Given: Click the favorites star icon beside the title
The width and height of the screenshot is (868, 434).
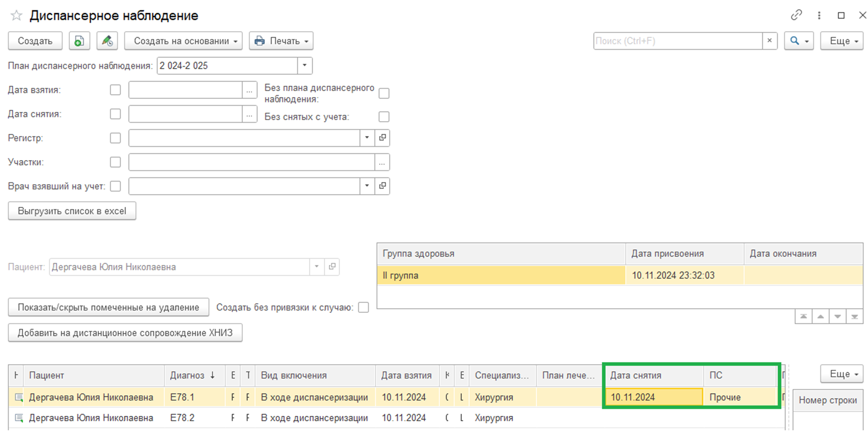Looking at the screenshot, I should (16, 16).
